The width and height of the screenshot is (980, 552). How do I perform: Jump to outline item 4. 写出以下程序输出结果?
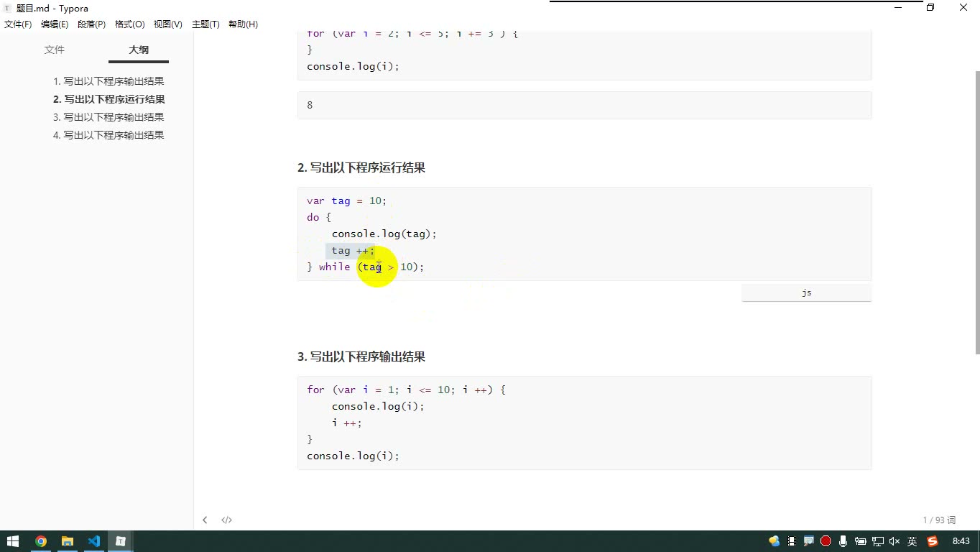coord(108,135)
